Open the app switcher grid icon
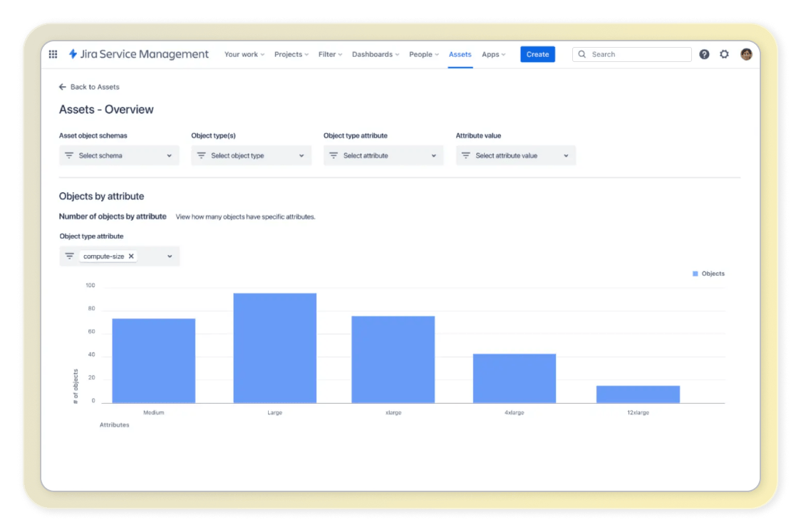 click(53, 54)
